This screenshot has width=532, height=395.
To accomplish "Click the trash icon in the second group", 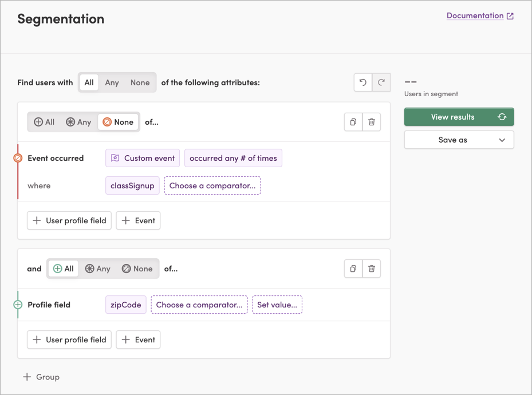I will [x=372, y=268].
